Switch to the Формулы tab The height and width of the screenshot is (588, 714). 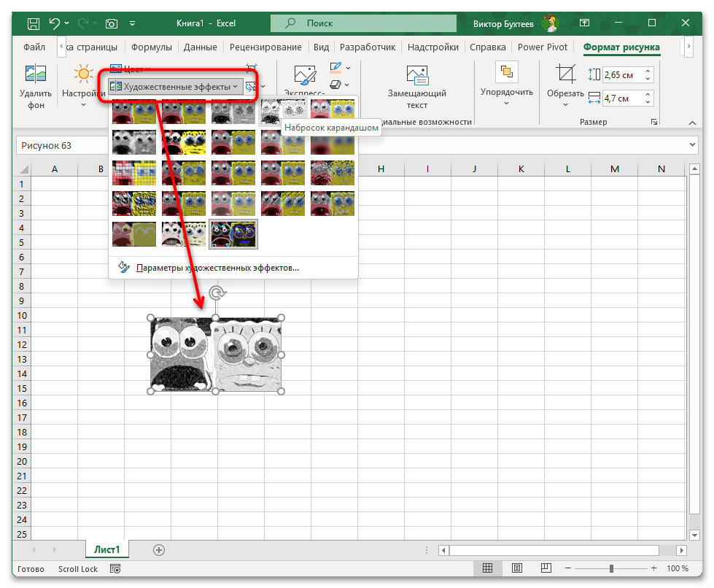pos(152,47)
